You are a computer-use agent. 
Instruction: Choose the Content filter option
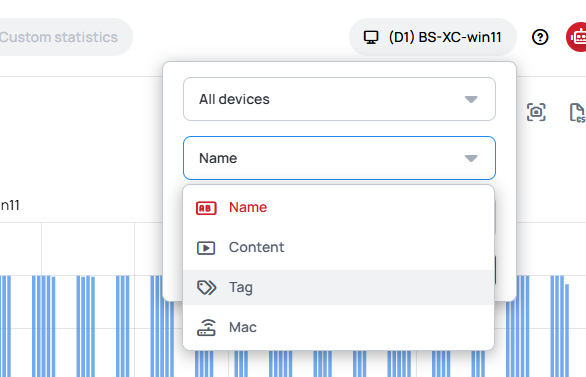pyautogui.click(x=339, y=247)
